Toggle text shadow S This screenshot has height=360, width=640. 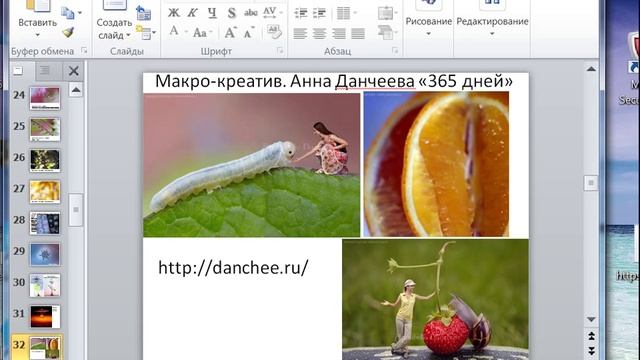231,13
